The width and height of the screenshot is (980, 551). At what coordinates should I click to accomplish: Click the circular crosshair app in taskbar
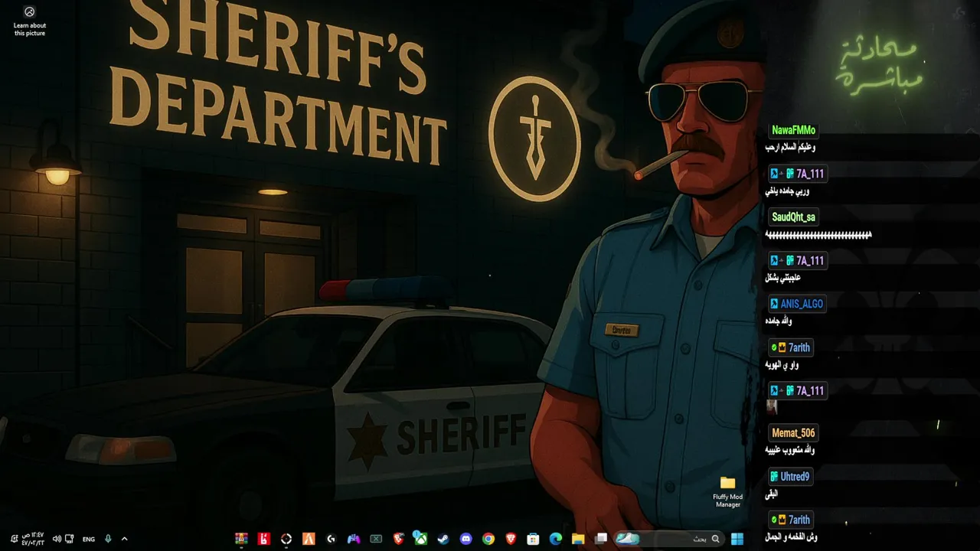pyautogui.click(x=286, y=539)
